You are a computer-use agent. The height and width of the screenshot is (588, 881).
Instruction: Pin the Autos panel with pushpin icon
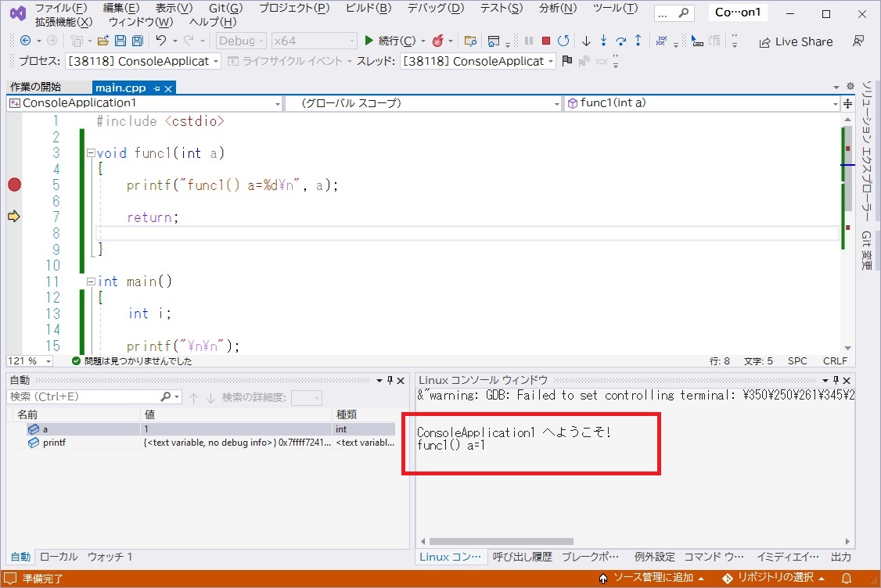pyautogui.click(x=390, y=380)
